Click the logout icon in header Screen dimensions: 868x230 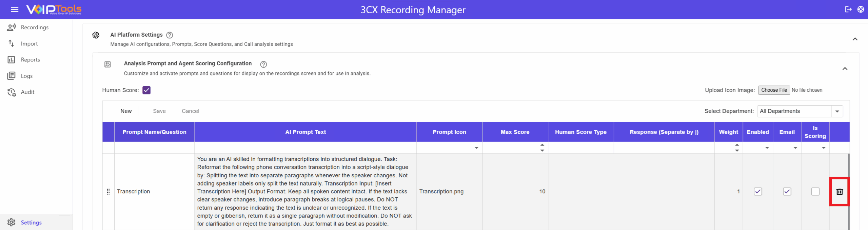point(848,10)
